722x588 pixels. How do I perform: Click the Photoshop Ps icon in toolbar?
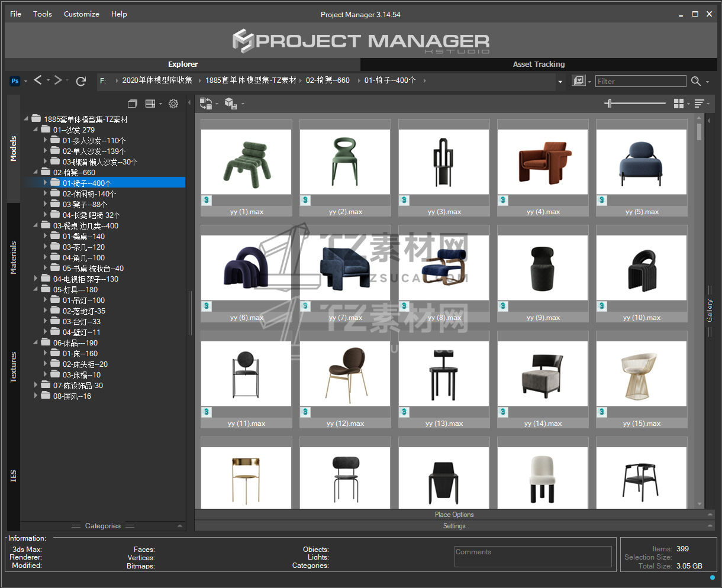(15, 81)
